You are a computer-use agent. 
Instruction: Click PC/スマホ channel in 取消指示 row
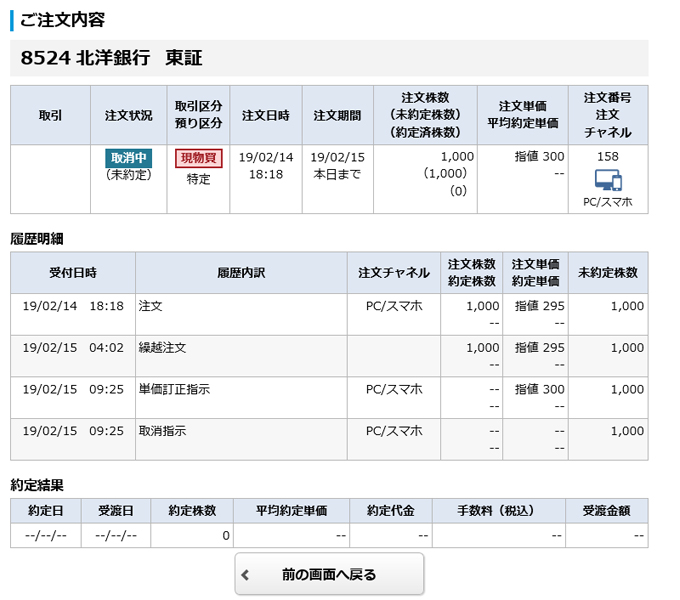click(394, 431)
